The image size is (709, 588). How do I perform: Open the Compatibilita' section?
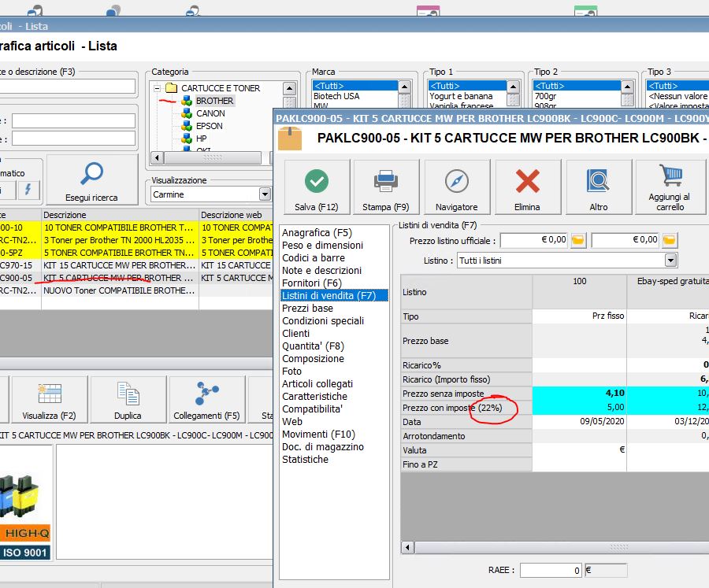(x=313, y=409)
